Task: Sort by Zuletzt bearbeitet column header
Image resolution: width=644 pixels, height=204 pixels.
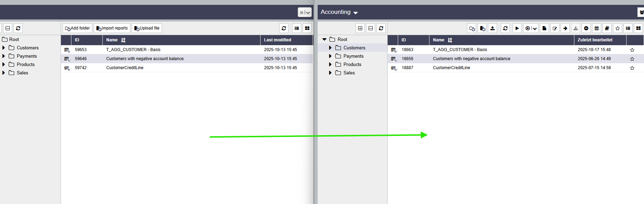Action: 595,40
